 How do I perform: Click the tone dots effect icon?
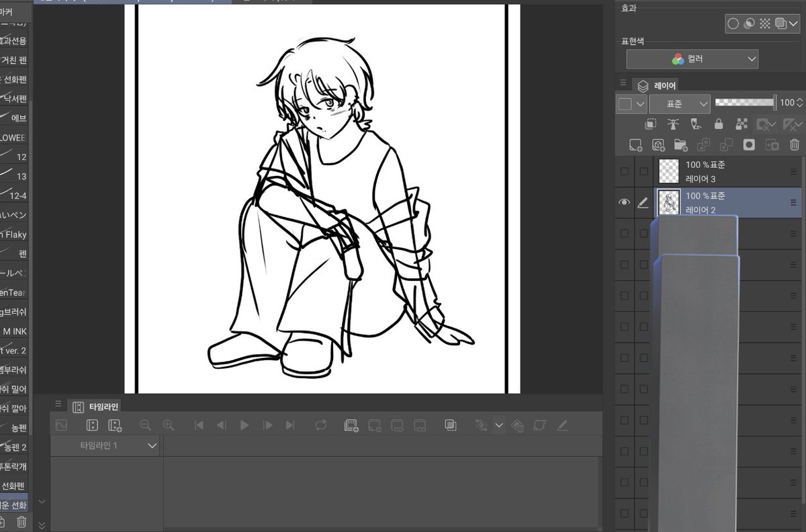(764, 24)
